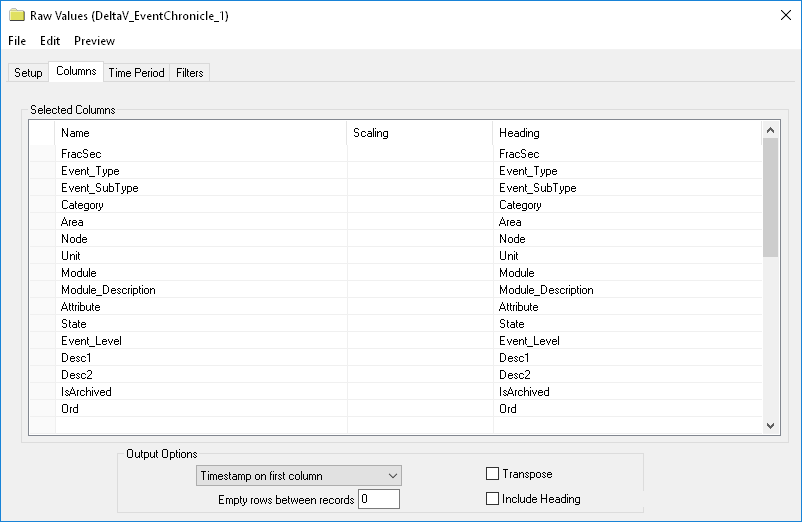This screenshot has height=522, width=802.
Task: Click the Desc1 heading cell
Action: [x=628, y=357]
